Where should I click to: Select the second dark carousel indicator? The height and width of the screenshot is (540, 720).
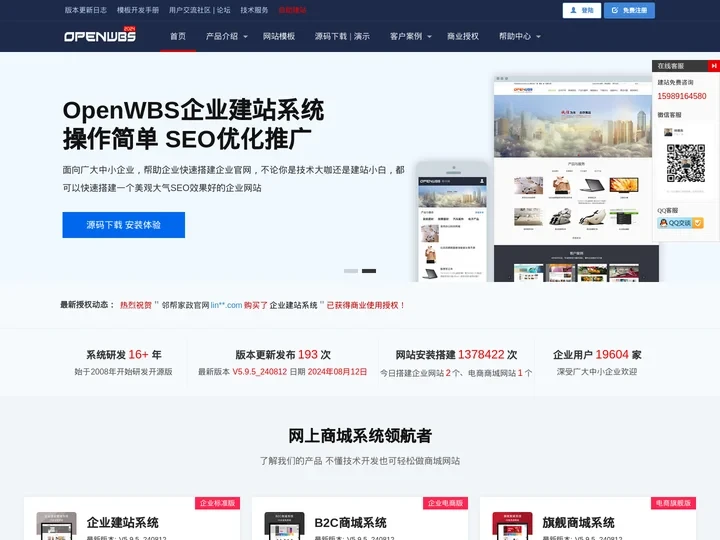pos(369,271)
